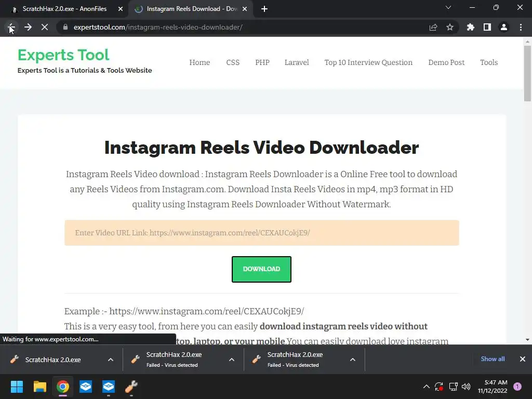Open the second blue box app in taskbar
The height and width of the screenshot is (399, 532).
pos(109,387)
